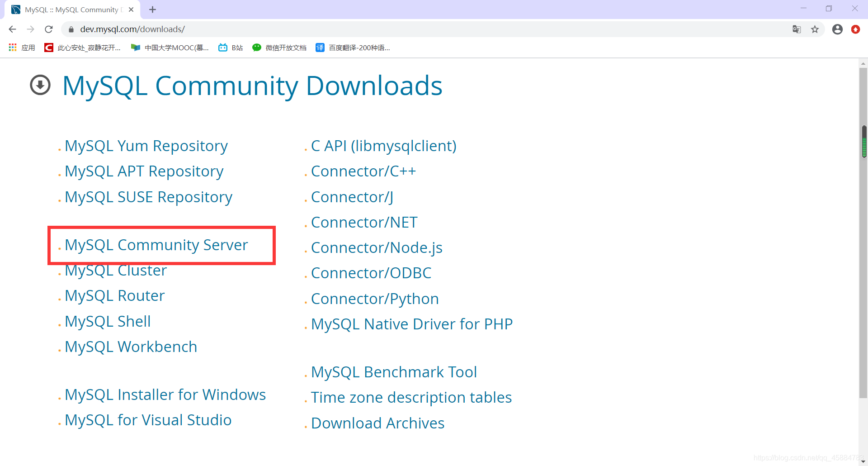This screenshot has width=868, height=466.
Task: Open the MySQL Shell link
Action: (x=108, y=321)
